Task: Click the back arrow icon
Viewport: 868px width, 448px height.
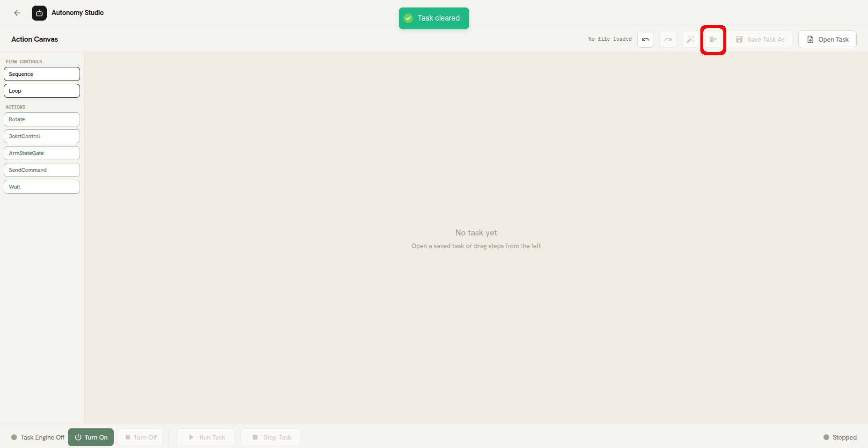Action: 17,13
